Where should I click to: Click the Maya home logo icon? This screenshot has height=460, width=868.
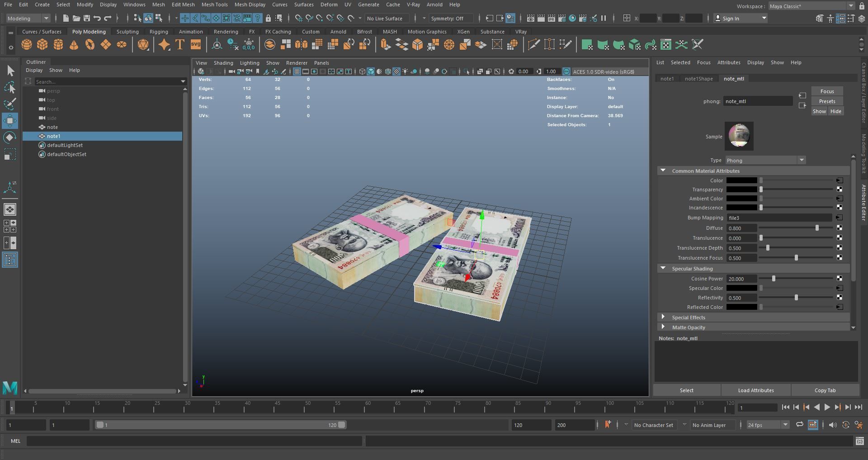pos(10,388)
